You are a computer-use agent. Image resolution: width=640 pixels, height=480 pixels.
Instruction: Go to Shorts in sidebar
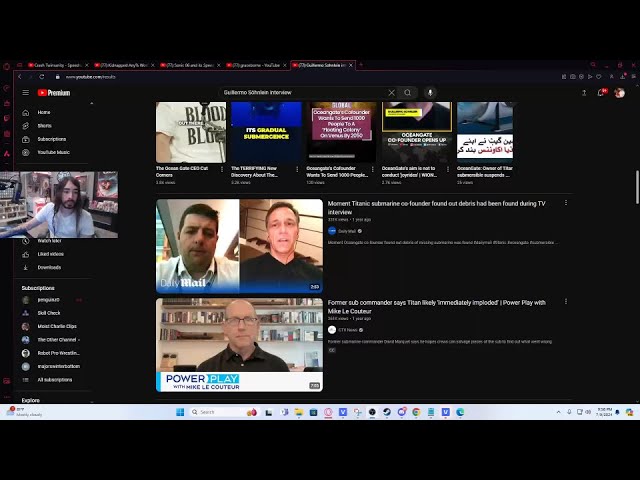(45, 126)
